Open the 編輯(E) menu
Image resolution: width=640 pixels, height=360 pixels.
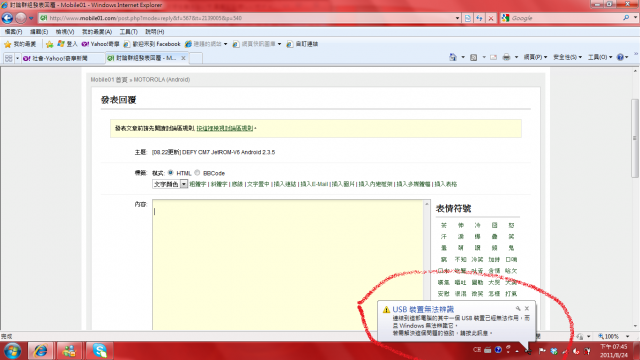pos(39,31)
